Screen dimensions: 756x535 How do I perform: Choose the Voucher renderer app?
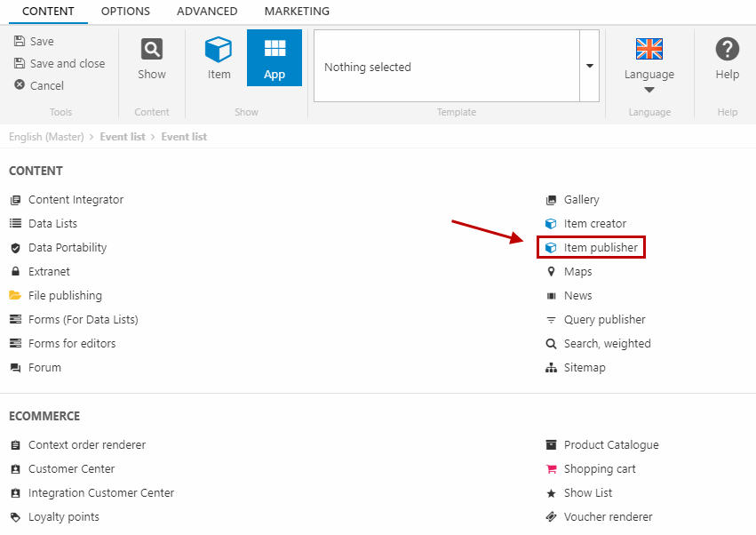pyautogui.click(x=599, y=516)
